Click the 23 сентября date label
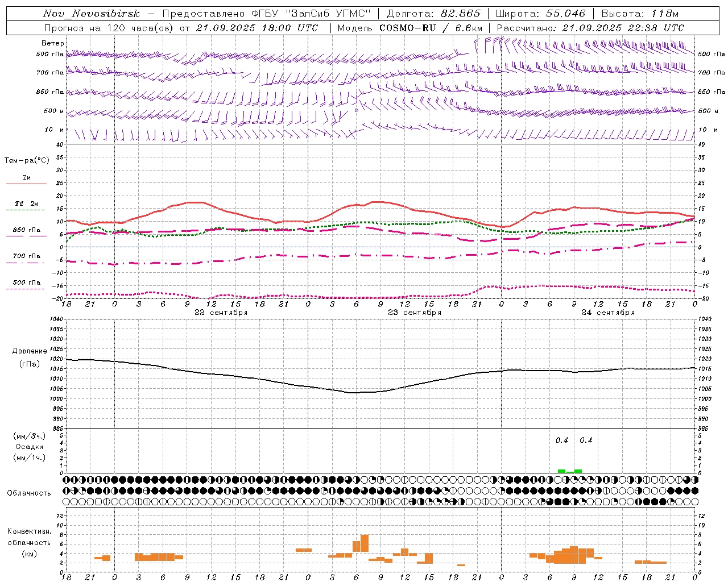Viewport: 728px width, 582px height. [x=415, y=313]
